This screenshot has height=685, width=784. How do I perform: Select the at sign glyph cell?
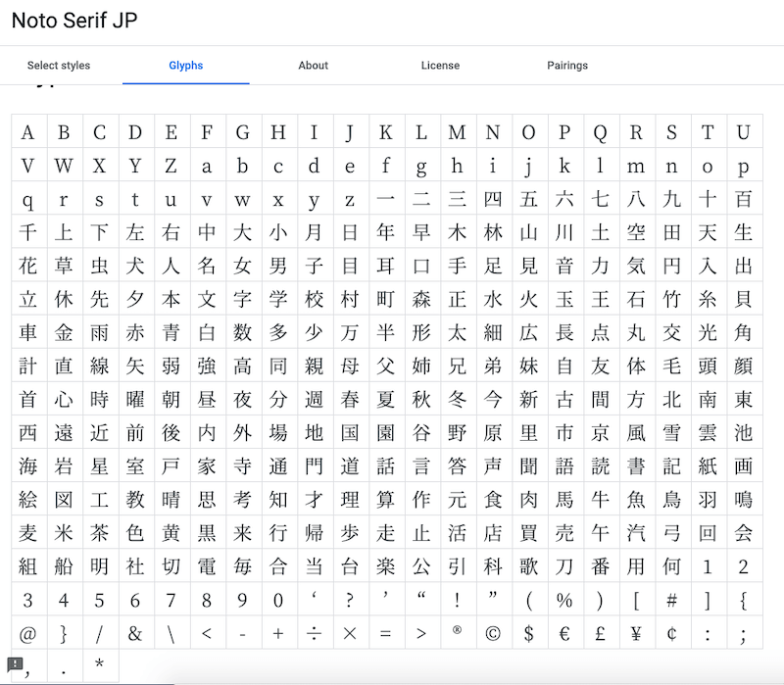point(29,632)
